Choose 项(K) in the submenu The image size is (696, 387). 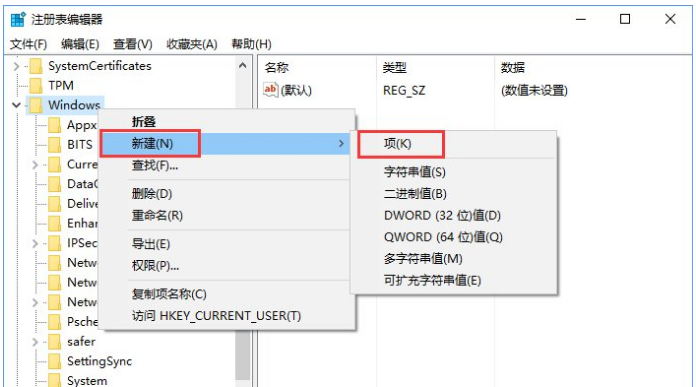coord(398,144)
